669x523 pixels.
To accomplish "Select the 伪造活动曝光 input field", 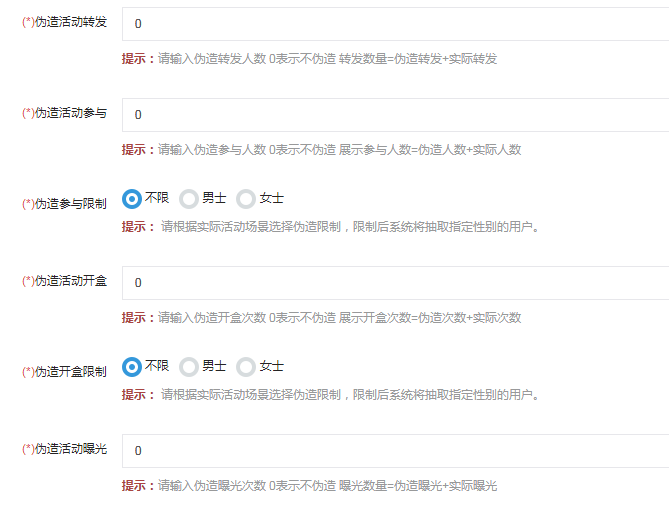I will (x=396, y=451).
